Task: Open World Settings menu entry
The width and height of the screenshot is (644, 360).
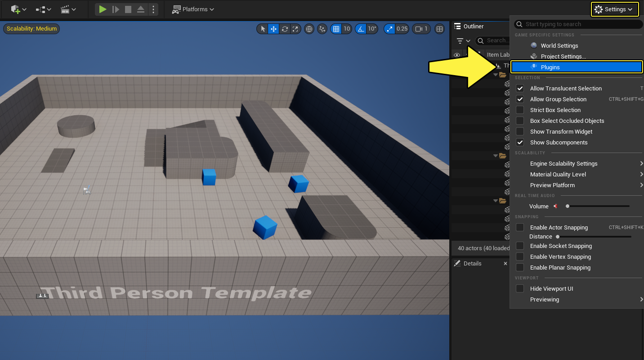Action: pos(559,45)
